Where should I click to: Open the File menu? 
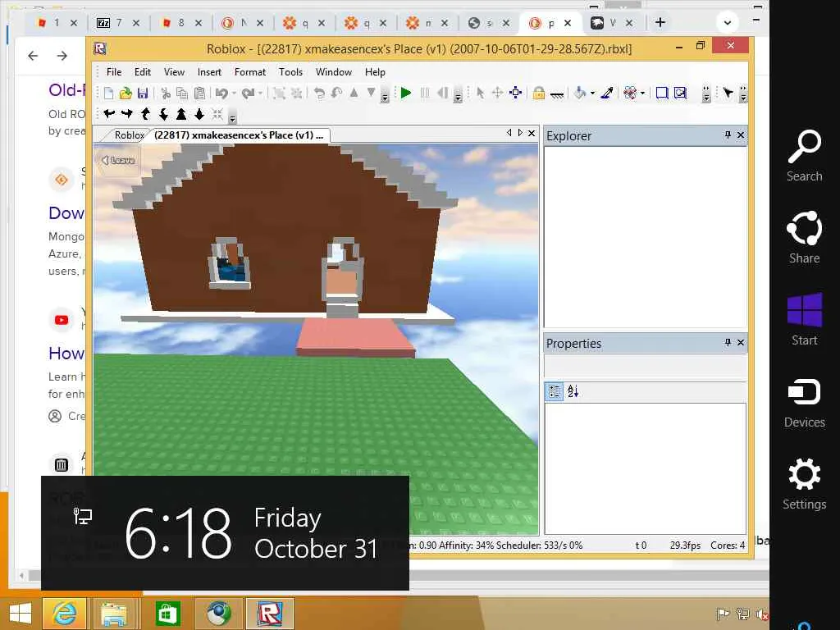click(x=113, y=72)
